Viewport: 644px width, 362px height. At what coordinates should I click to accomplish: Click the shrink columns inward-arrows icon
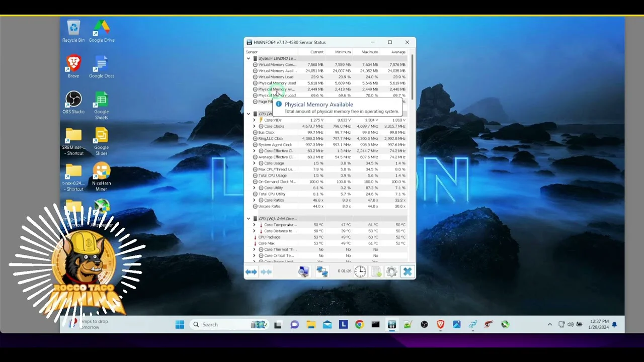[266, 272]
